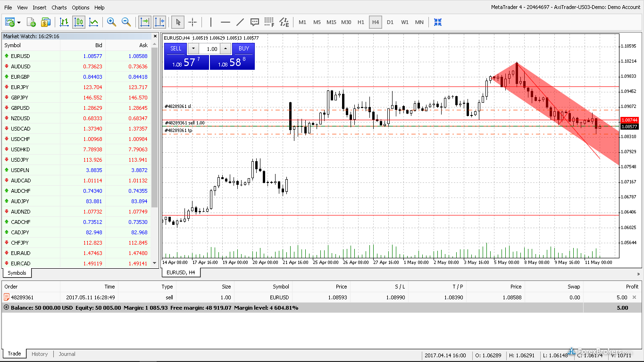This screenshot has height=362, width=644.
Task: Toggle the Auto Scroll chart button
Action: coord(144,22)
